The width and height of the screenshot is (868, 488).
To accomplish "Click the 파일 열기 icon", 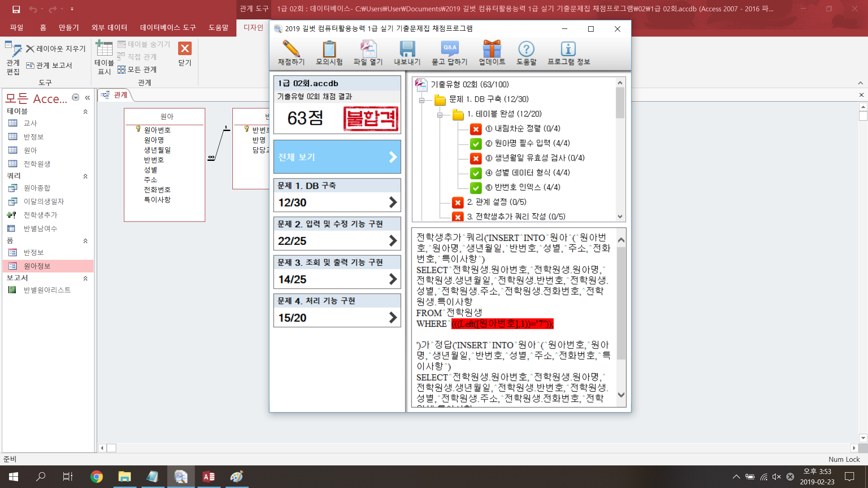I will pyautogui.click(x=368, y=49).
